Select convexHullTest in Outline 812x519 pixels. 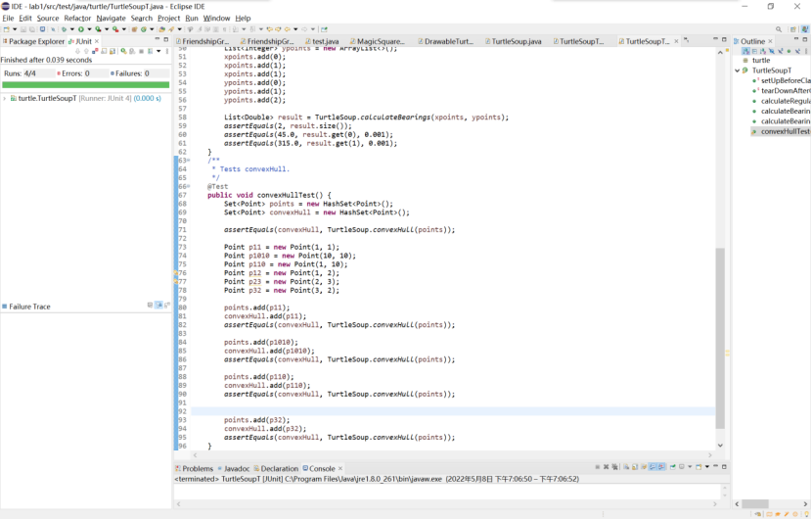pyautogui.click(x=781, y=131)
